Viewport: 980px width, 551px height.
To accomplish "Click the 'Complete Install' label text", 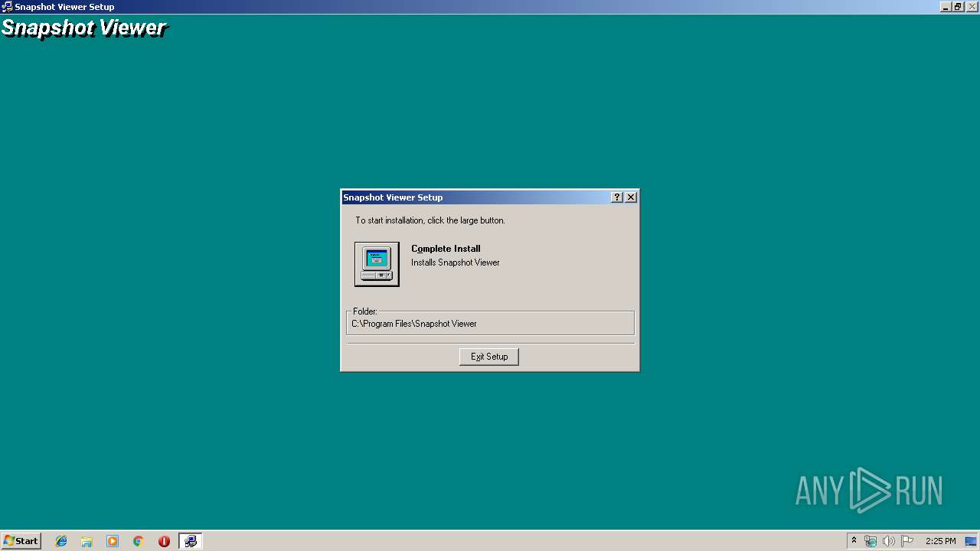I will (x=446, y=249).
